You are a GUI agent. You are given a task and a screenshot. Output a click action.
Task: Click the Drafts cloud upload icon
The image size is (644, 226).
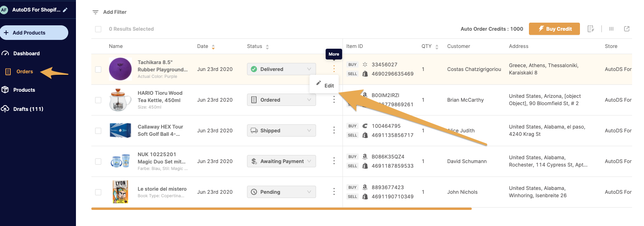[5, 109]
